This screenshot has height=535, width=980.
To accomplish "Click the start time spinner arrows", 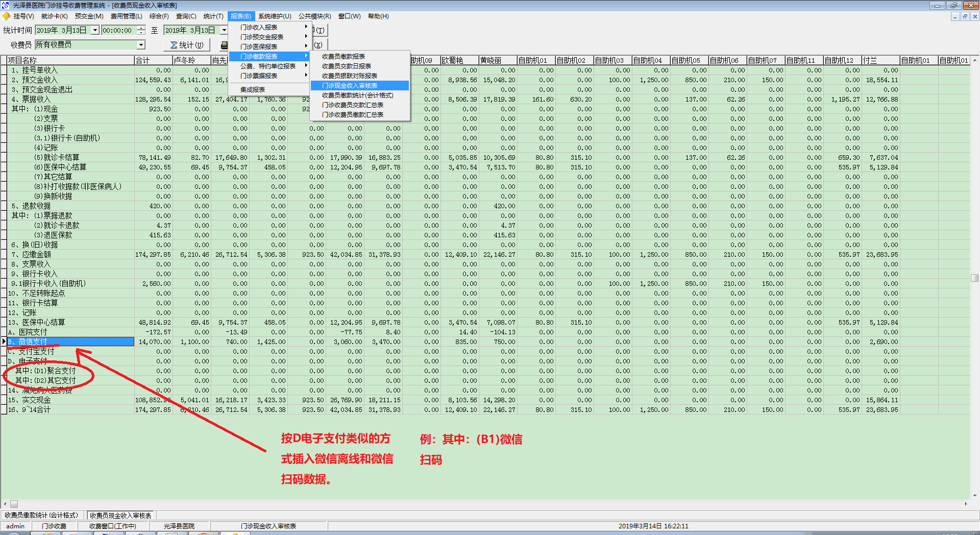I will tap(141, 30).
